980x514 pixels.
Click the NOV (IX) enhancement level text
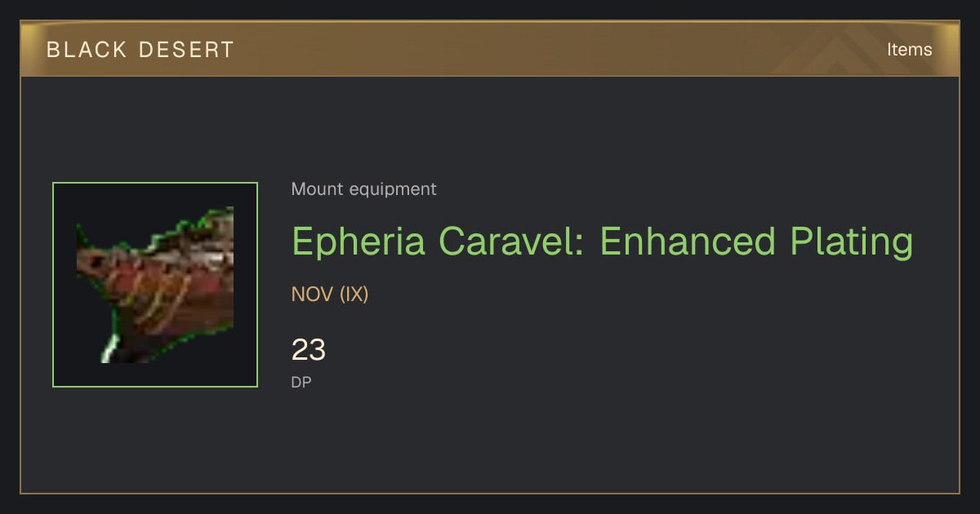pyautogui.click(x=330, y=295)
